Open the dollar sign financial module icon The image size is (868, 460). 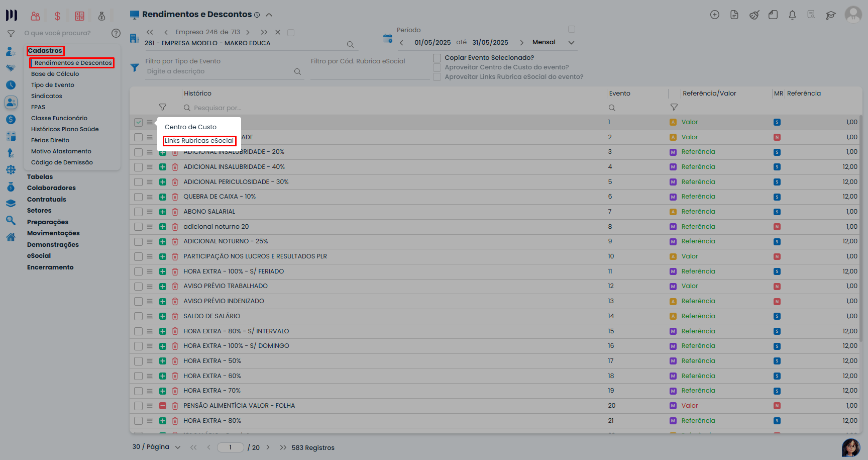pos(57,16)
